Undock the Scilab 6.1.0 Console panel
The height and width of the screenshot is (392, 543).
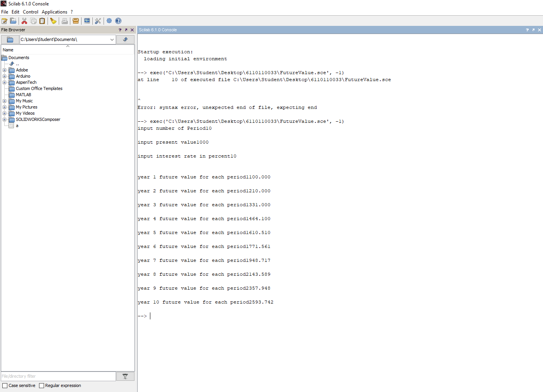coord(533,30)
